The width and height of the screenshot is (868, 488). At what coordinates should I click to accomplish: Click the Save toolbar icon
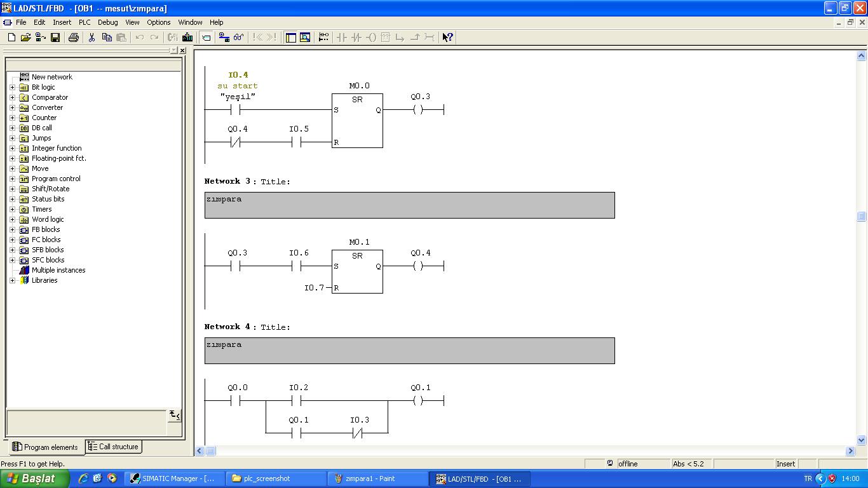click(55, 37)
